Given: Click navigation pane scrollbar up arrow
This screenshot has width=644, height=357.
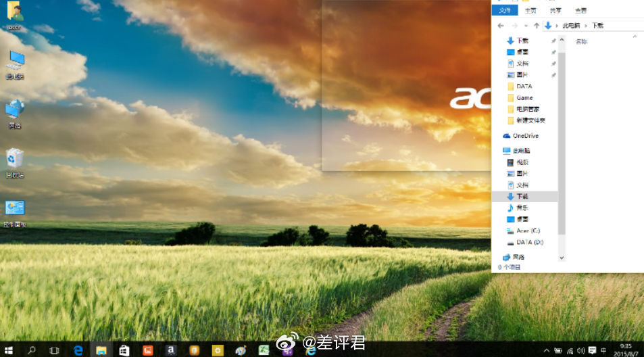Looking at the screenshot, I should [x=562, y=40].
